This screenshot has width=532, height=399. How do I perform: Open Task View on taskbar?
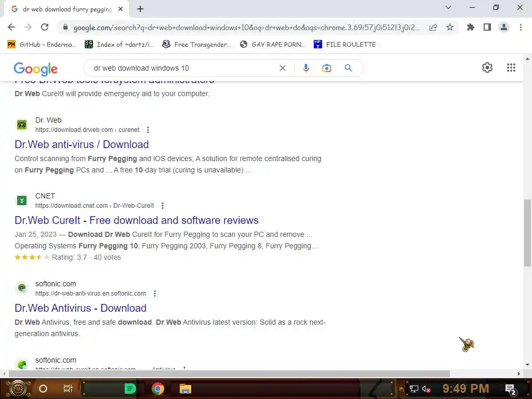(x=68, y=389)
